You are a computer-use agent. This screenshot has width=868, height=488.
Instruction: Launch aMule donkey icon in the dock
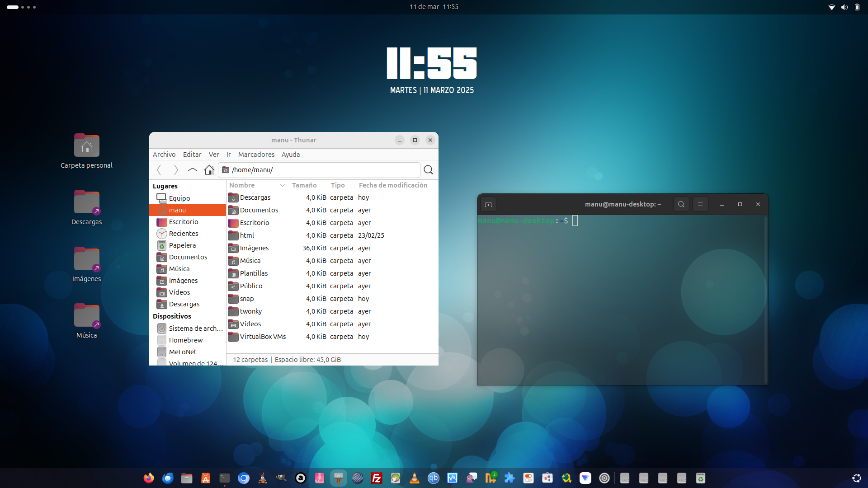click(x=263, y=478)
